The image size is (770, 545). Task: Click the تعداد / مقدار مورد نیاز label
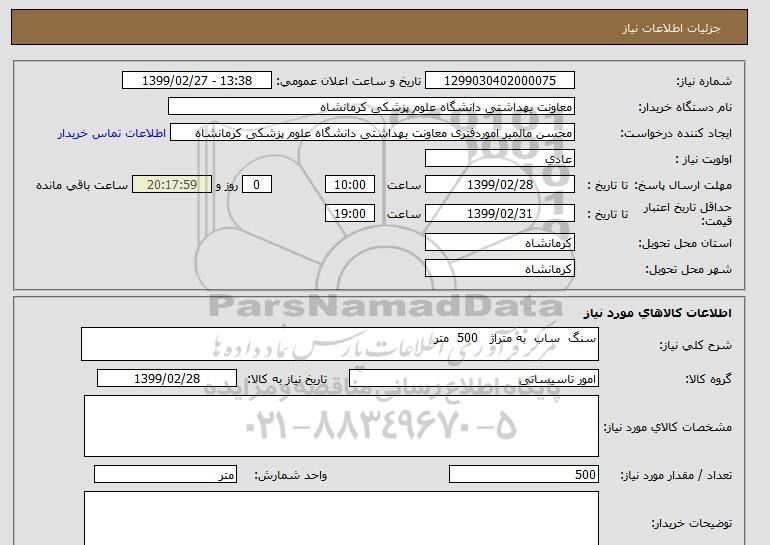(676, 475)
